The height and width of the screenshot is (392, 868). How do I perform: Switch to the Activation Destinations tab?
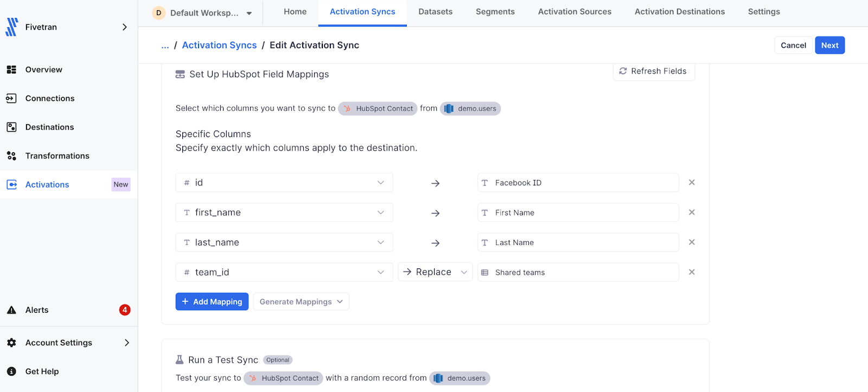680,12
